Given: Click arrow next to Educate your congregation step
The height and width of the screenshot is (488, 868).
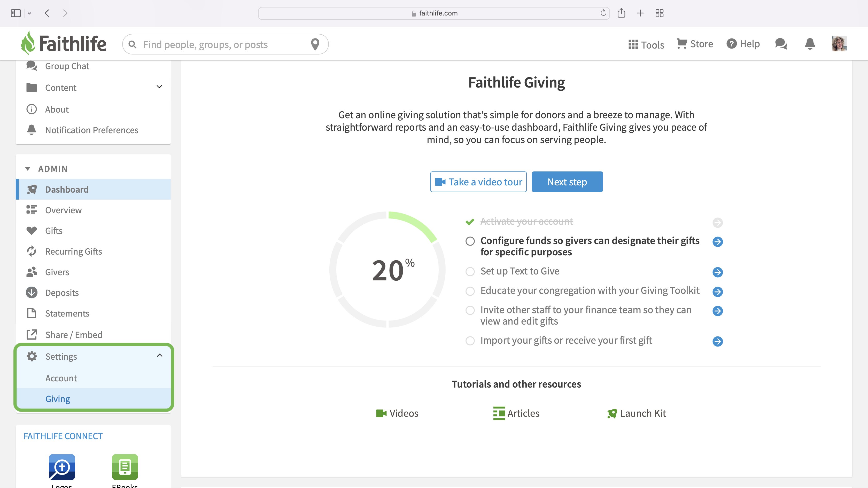Looking at the screenshot, I should (x=718, y=292).
